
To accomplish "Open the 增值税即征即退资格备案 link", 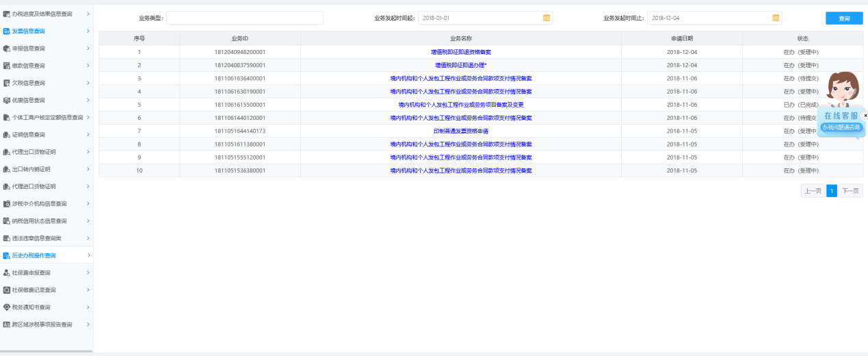I will [460, 52].
